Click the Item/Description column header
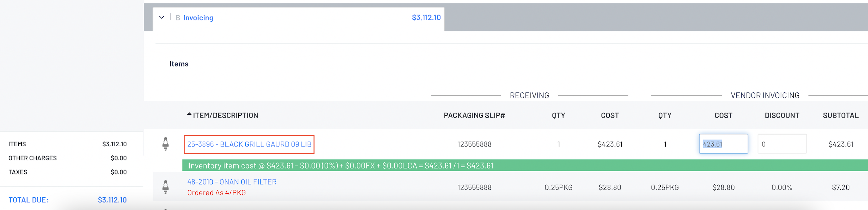This screenshot has height=210, width=868. [x=225, y=115]
